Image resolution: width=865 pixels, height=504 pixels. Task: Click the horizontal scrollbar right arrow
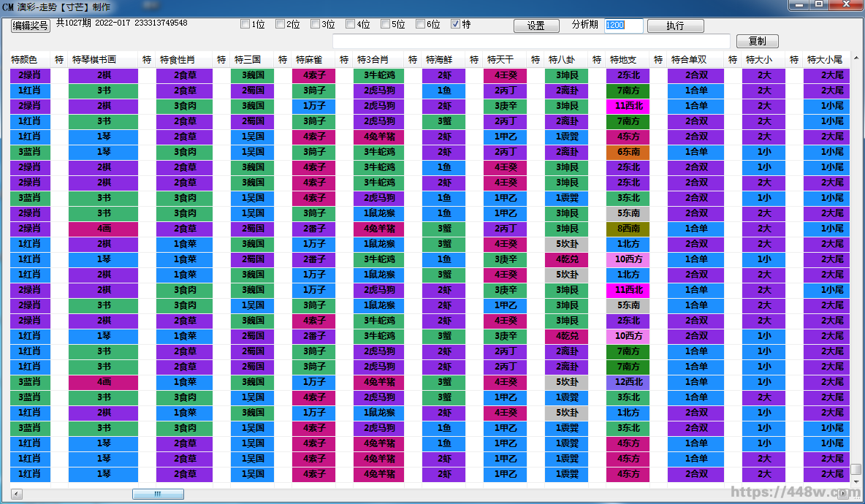[x=844, y=495]
